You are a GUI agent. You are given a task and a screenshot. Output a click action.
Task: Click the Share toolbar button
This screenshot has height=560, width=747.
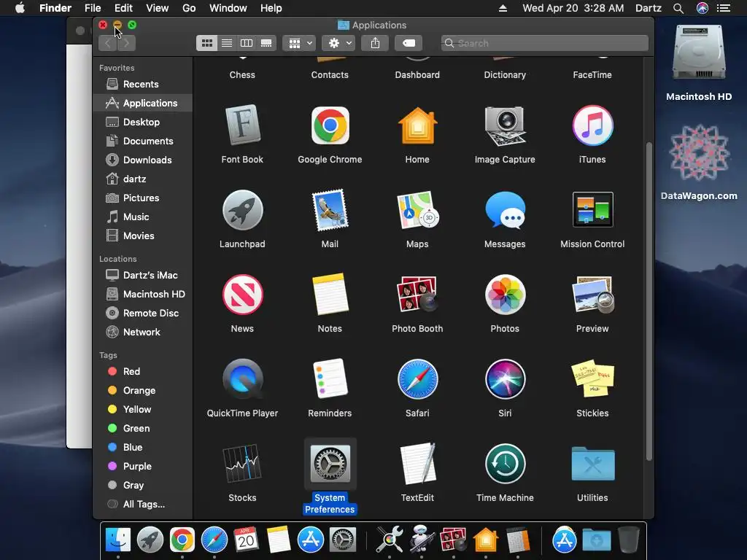coord(376,43)
